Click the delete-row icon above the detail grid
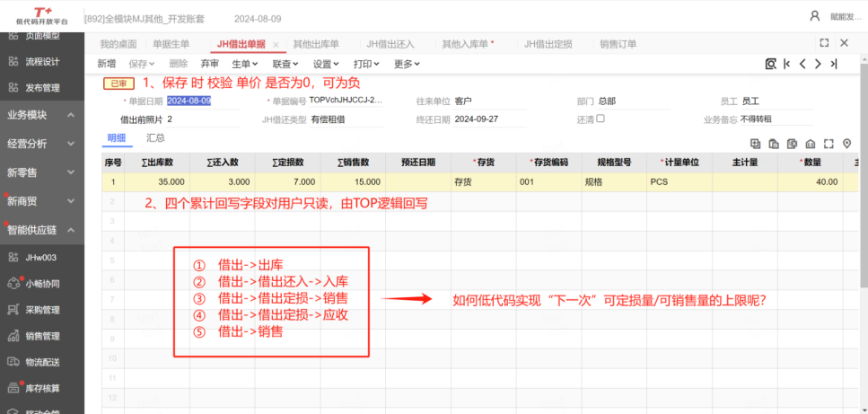 793,144
